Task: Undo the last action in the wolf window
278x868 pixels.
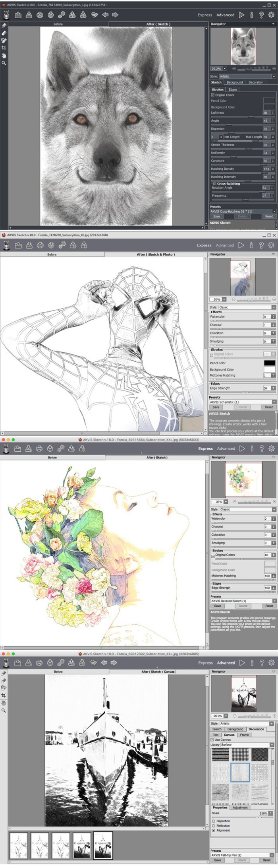Action: point(105,15)
